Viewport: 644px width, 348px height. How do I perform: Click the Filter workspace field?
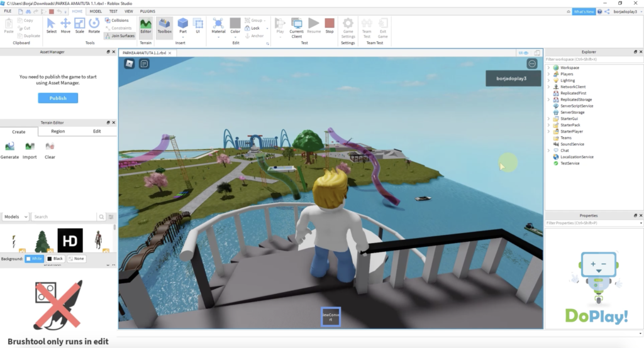pyautogui.click(x=594, y=59)
